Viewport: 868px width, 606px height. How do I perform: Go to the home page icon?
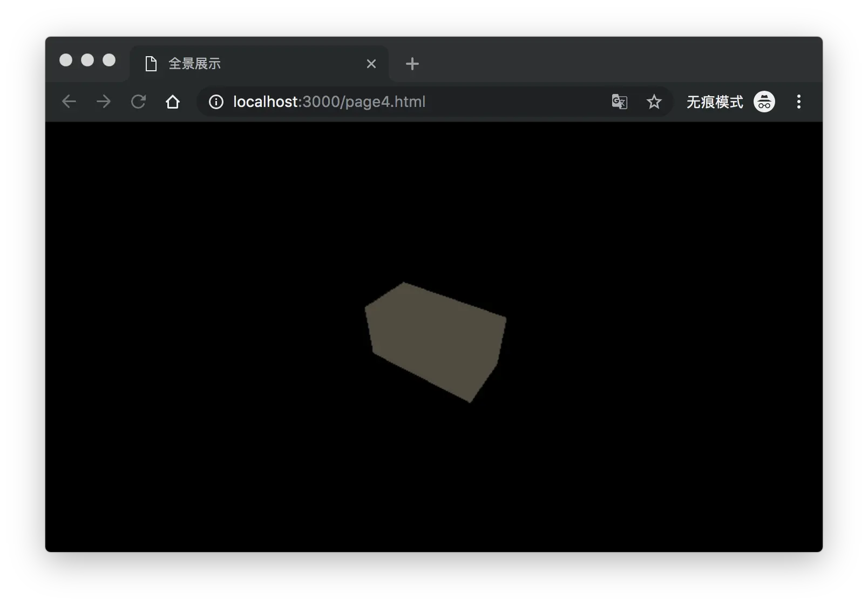[x=173, y=102]
